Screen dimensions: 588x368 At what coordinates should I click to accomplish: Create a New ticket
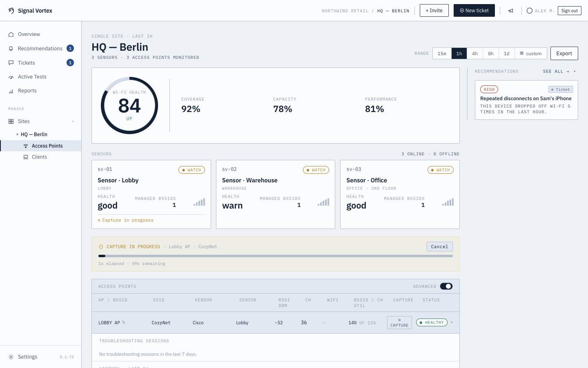click(x=474, y=11)
